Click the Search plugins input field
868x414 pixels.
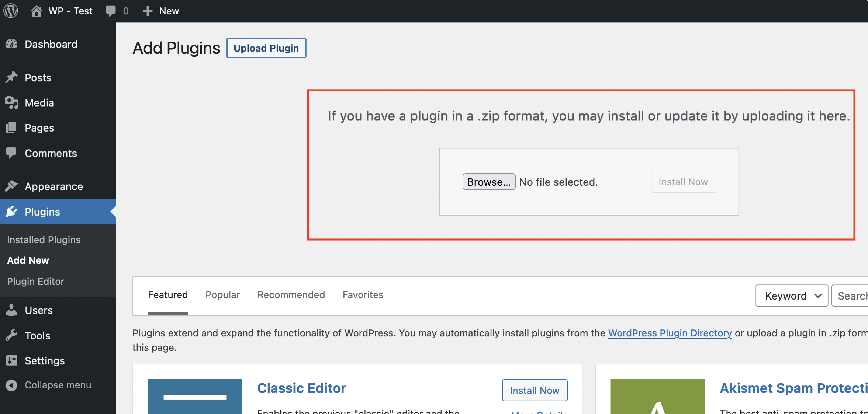850,296
